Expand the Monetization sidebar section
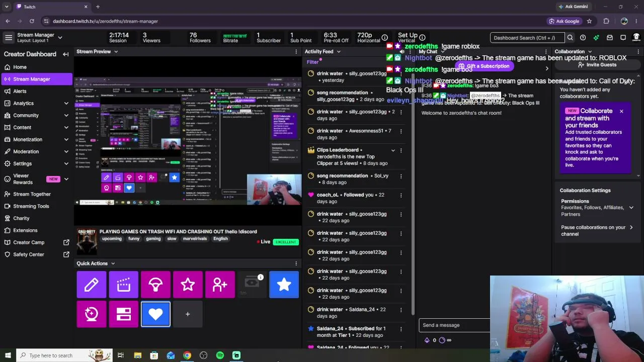This screenshot has height=362, width=644. click(x=66, y=140)
